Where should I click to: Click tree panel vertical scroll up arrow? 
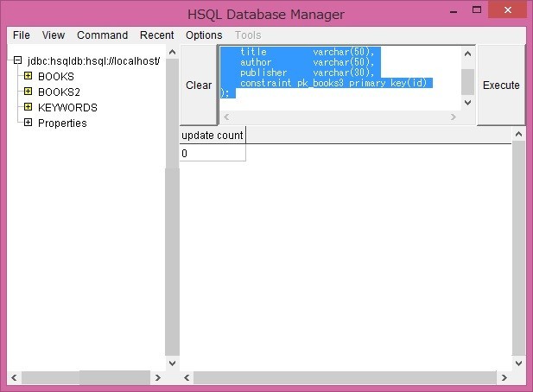(173, 52)
